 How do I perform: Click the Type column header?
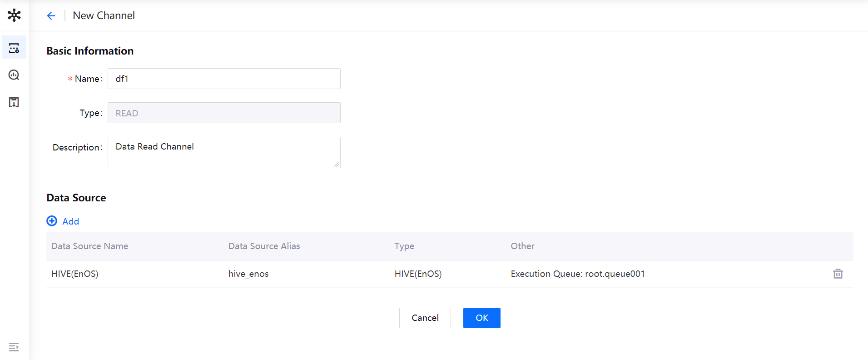tap(404, 246)
